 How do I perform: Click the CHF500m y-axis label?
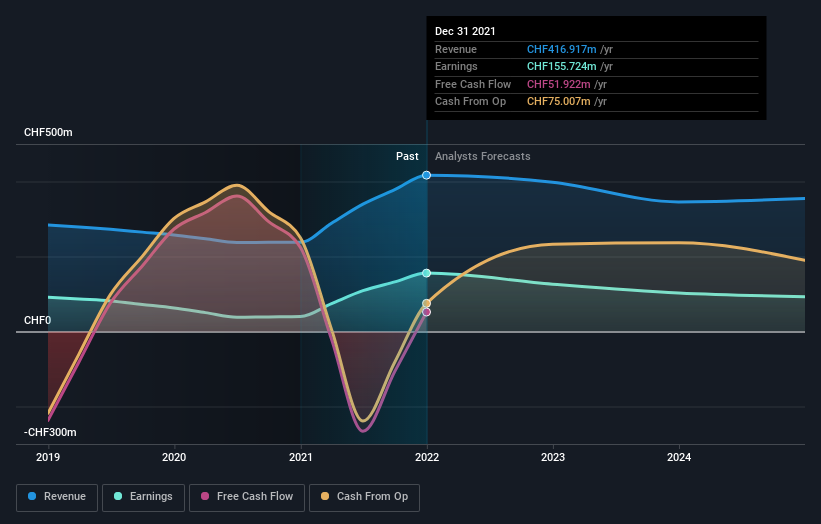(x=48, y=132)
